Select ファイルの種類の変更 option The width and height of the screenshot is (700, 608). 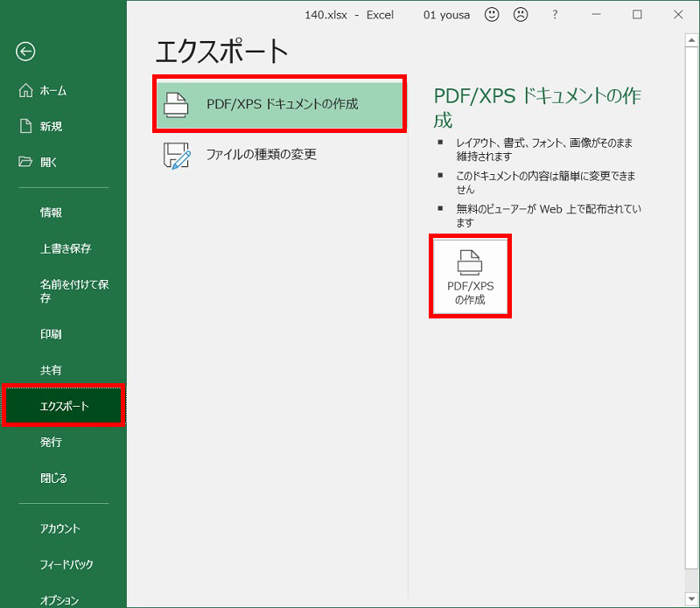(x=279, y=155)
